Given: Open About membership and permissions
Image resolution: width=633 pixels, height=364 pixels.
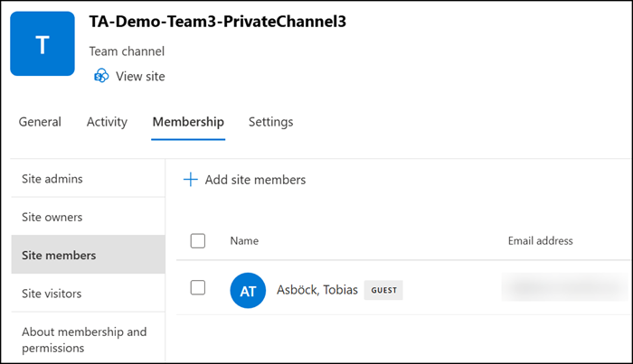Looking at the screenshot, I should point(88,340).
